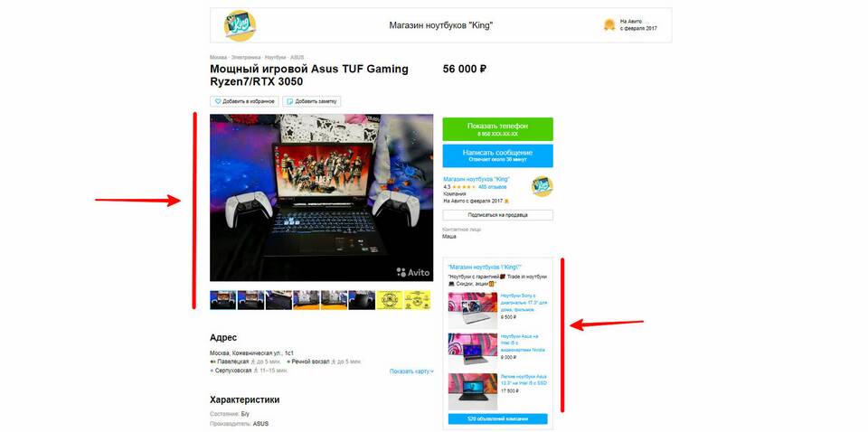Open the Asus Intel i5 laptop listing
The image size is (868, 432).
coord(472,349)
